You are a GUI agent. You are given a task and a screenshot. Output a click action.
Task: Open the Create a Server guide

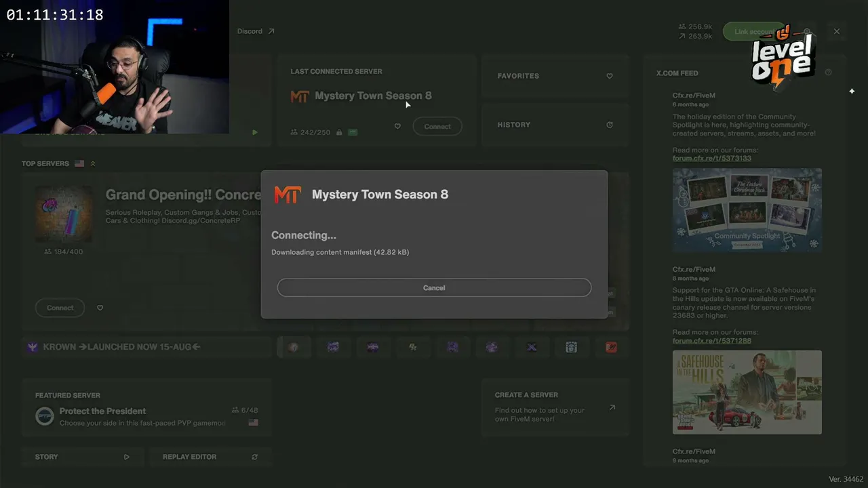(555, 407)
